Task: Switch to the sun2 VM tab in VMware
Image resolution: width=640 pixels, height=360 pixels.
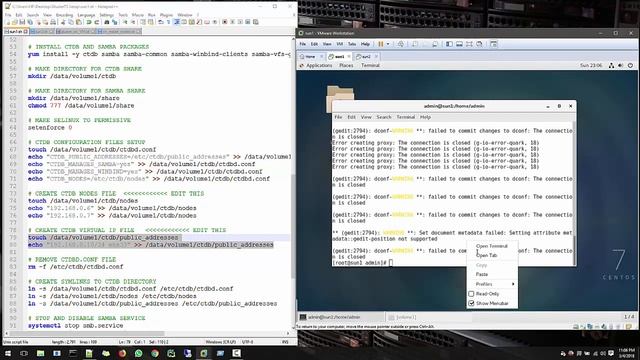Action: pos(366,56)
